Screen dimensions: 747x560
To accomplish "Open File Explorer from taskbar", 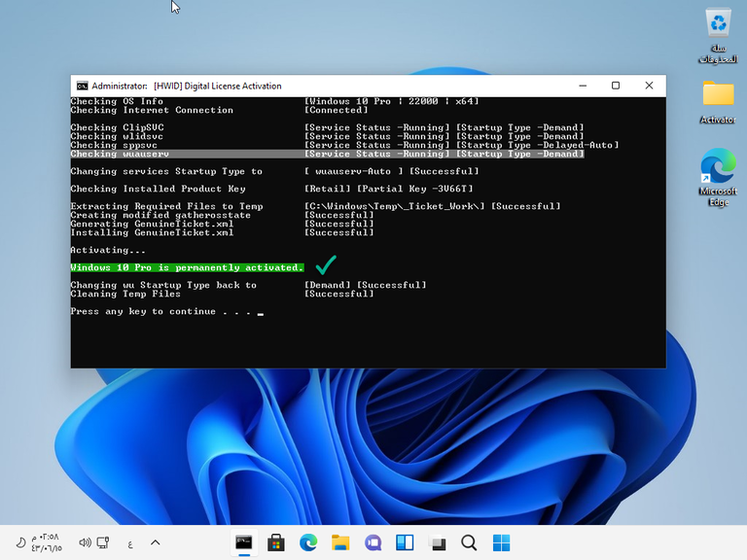I will point(340,542).
